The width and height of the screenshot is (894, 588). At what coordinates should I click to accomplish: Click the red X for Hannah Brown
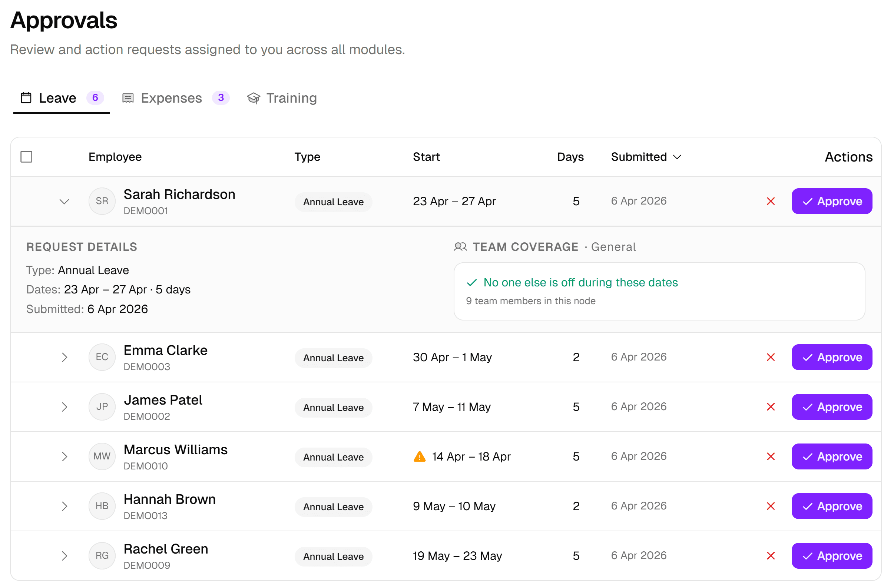[x=771, y=506]
